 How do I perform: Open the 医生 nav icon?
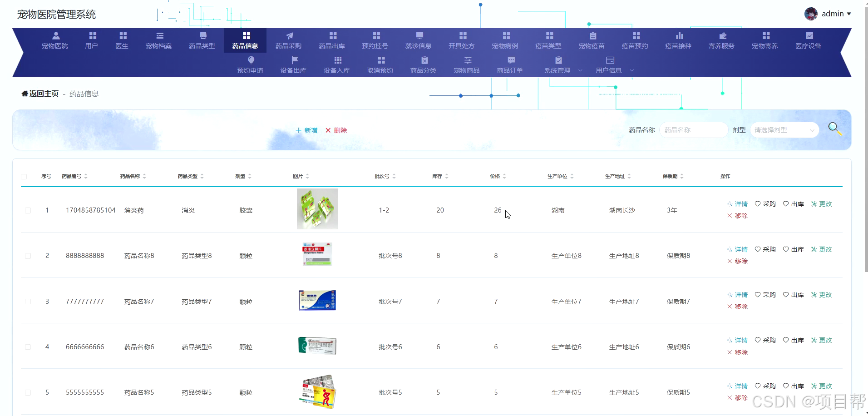tap(123, 35)
